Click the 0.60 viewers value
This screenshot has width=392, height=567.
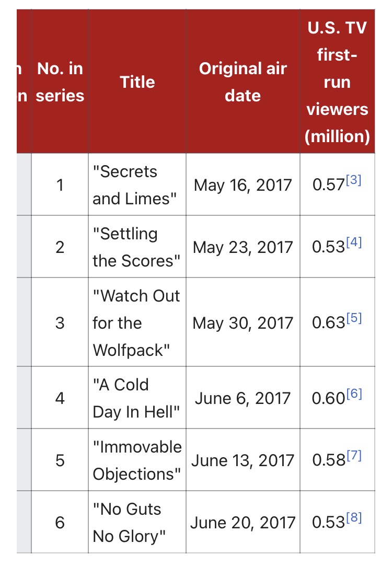click(328, 399)
